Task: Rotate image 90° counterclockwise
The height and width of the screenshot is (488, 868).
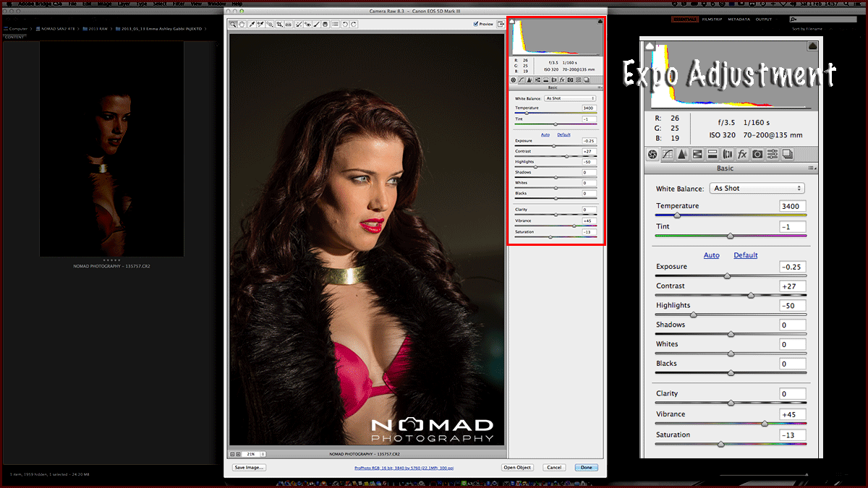Action: click(345, 24)
